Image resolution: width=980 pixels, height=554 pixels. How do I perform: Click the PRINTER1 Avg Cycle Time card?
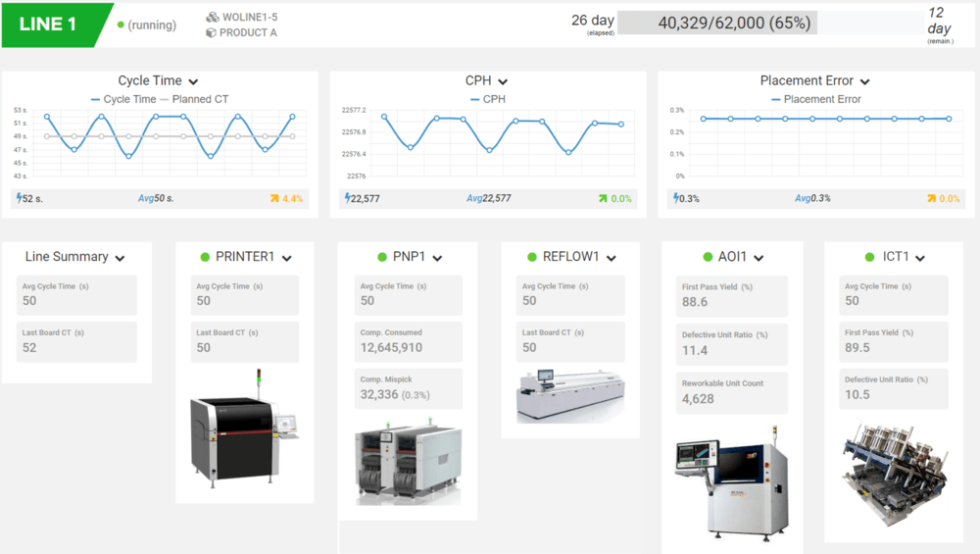(244, 295)
